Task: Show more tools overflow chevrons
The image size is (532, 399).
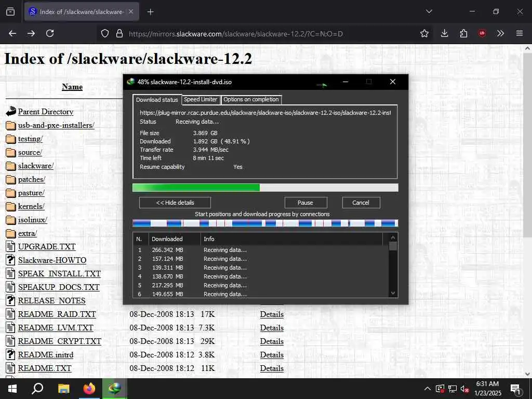Action: tap(500, 33)
